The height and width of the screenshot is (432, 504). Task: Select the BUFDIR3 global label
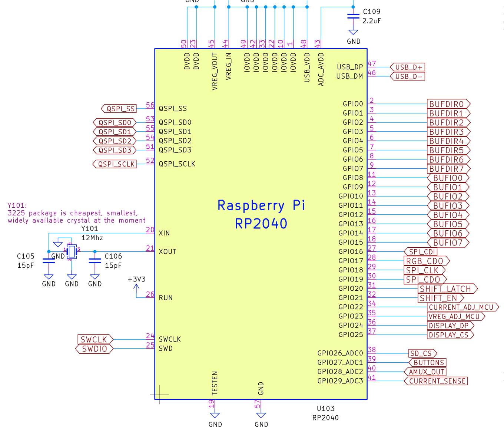pyautogui.click(x=449, y=132)
